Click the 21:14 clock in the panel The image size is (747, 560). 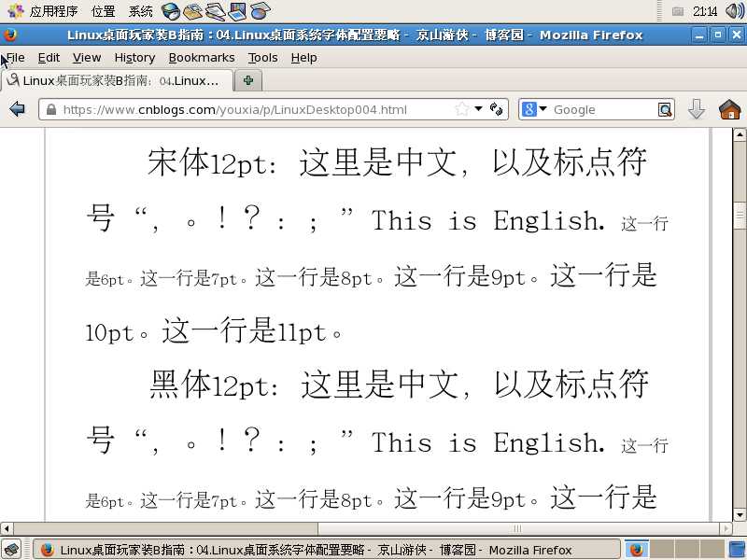(705, 11)
